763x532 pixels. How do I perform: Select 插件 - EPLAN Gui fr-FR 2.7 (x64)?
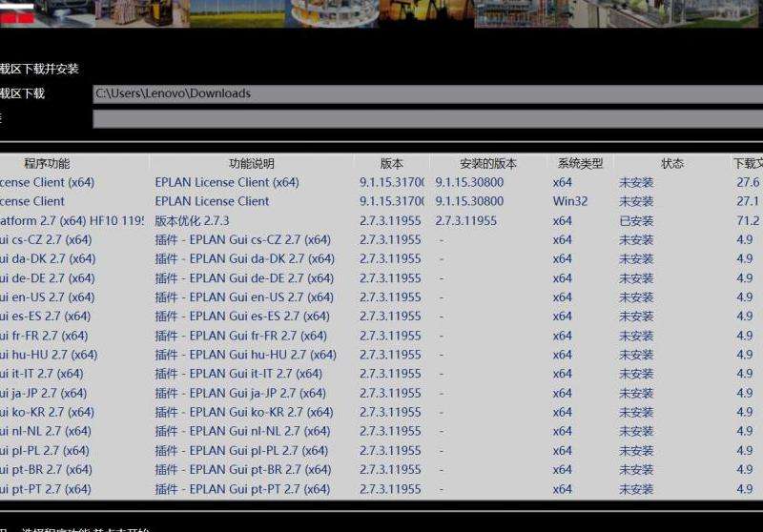pyautogui.click(x=241, y=336)
